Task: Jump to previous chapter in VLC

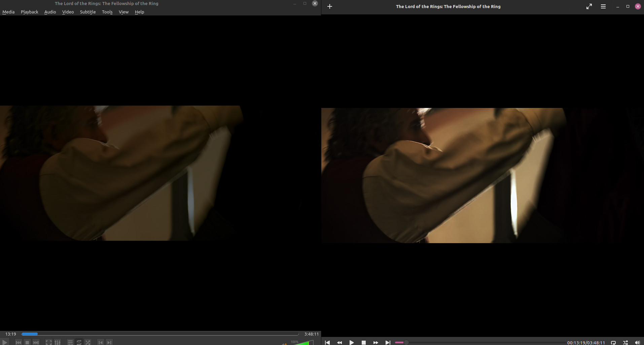Action: coord(101,342)
